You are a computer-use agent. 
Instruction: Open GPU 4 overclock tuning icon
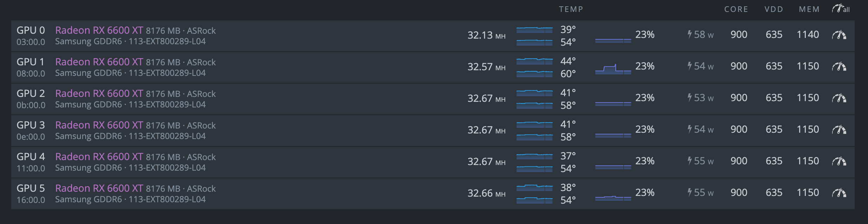coord(839,161)
